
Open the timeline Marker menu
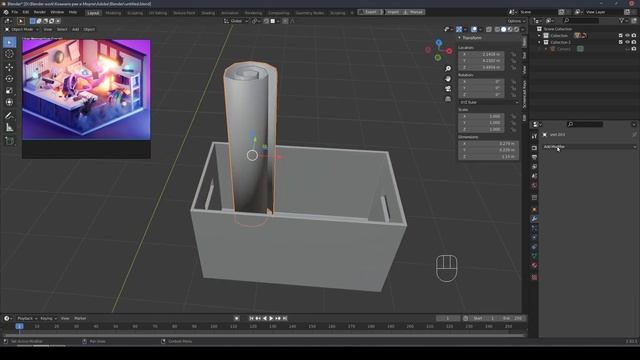click(x=80, y=318)
